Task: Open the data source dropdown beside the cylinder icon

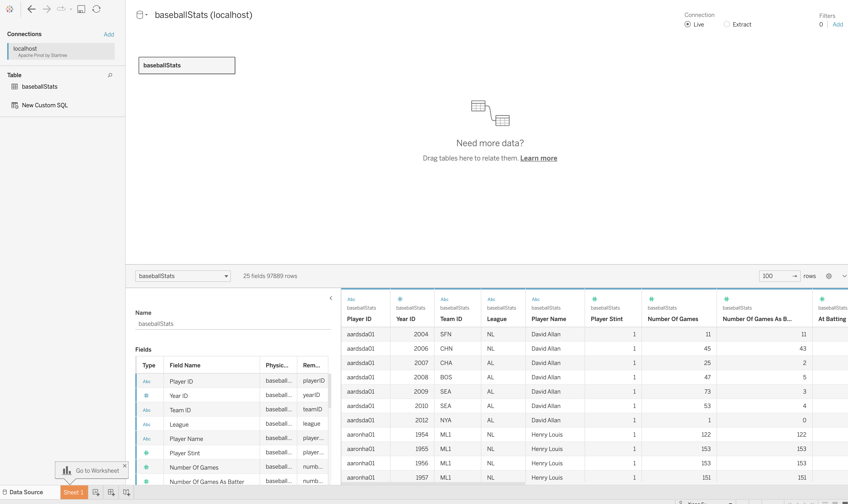Action: [147, 15]
